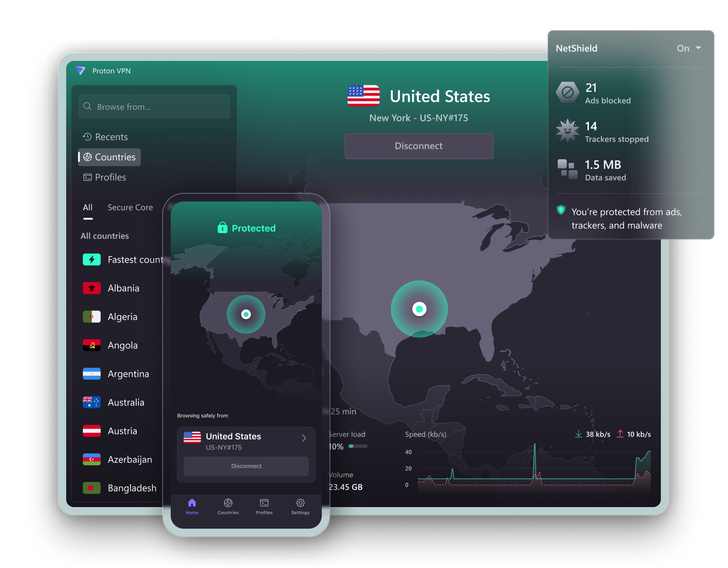
Task: Click the Data saved icon in NetShield
Action: tap(567, 169)
